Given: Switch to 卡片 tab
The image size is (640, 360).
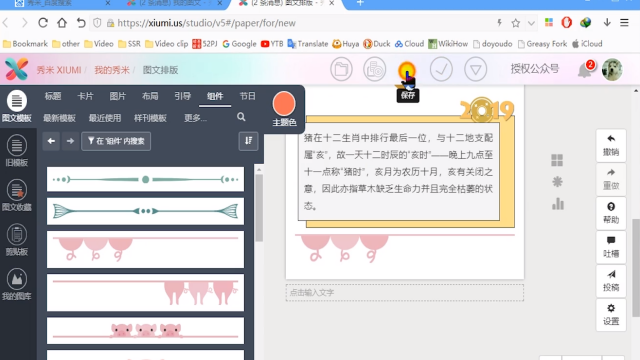Looking at the screenshot, I should (85, 96).
